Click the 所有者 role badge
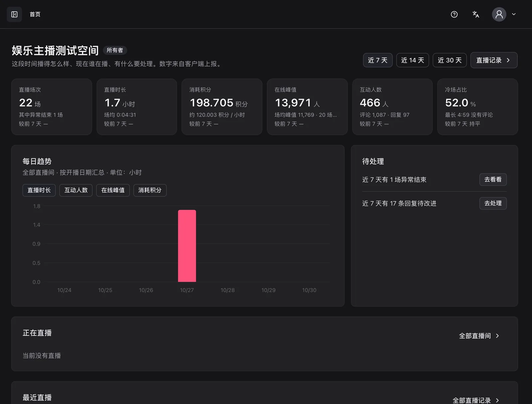The height and width of the screenshot is (404, 532). (115, 50)
